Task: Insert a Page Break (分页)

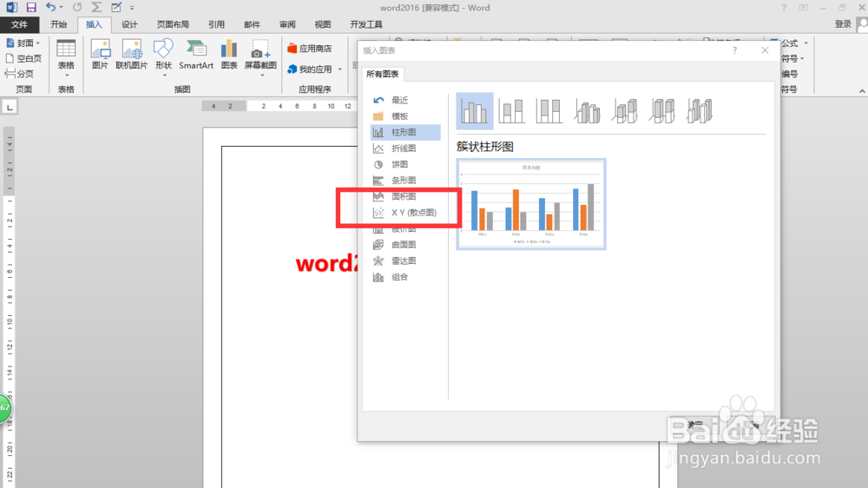Action: coord(19,74)
